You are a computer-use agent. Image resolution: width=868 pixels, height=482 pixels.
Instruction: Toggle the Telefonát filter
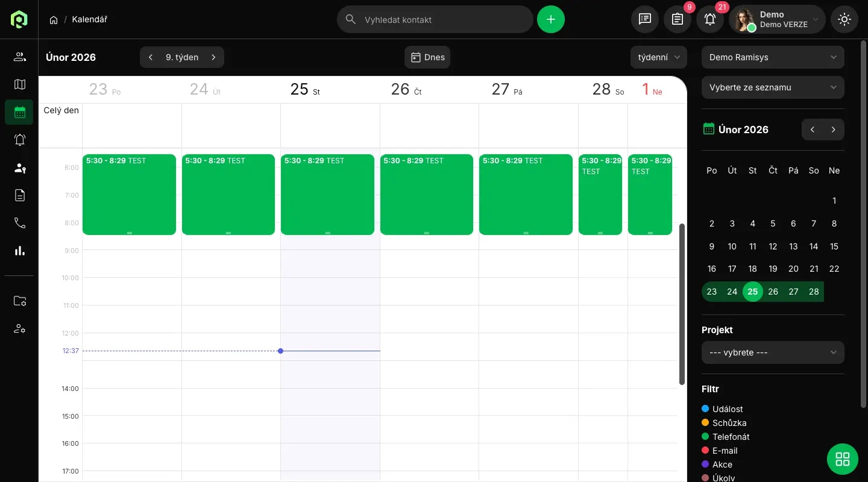pyautogui.click(x=731, y=437)
